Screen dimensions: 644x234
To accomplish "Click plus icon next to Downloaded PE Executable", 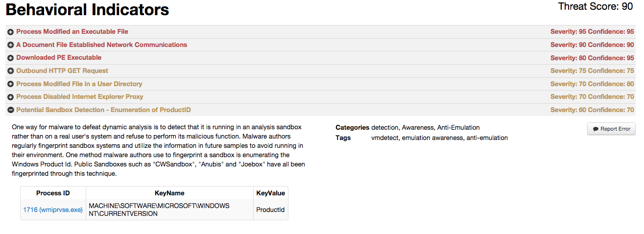I will [x=11, y=58].
